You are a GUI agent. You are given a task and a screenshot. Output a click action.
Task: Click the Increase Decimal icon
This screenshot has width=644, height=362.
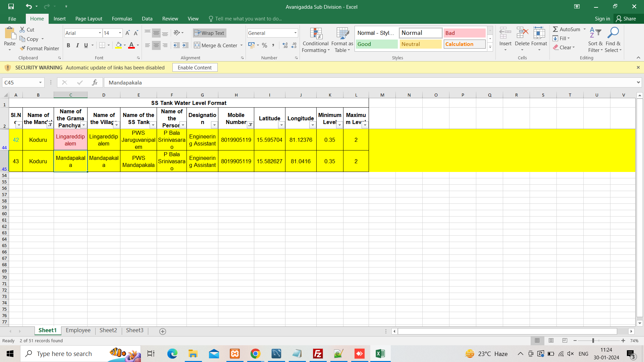point(285,45)
